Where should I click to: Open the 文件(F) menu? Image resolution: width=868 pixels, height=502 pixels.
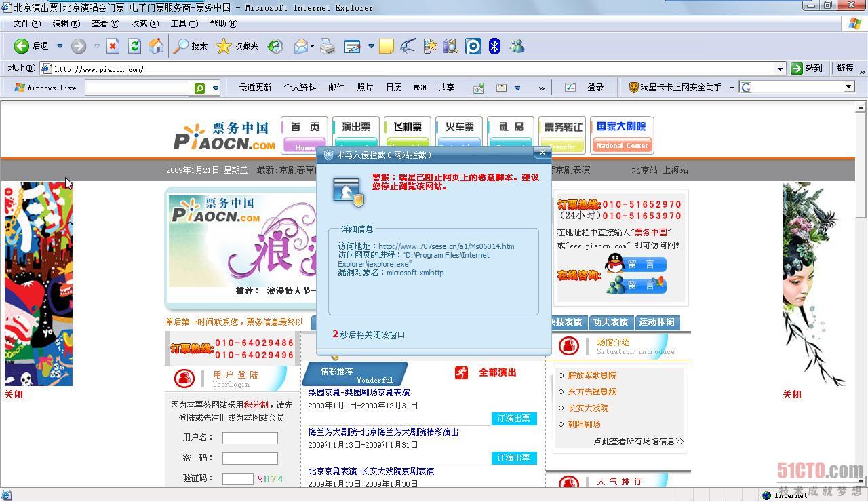point(26,23)
